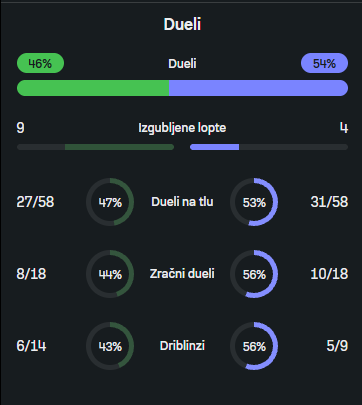The width and height of the screenshot is (362, 405).
Task: Click the purple 54% duels badge
Action: (x=324, y=63)
